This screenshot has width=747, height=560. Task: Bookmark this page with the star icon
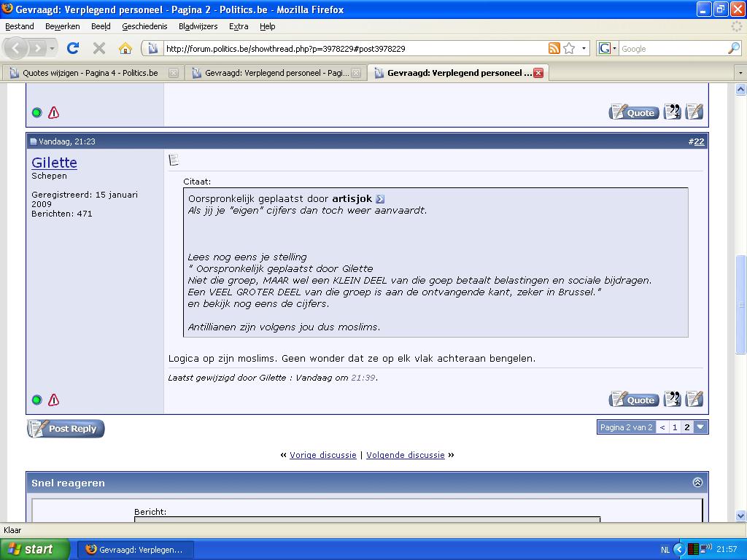[x=569, y=49]
